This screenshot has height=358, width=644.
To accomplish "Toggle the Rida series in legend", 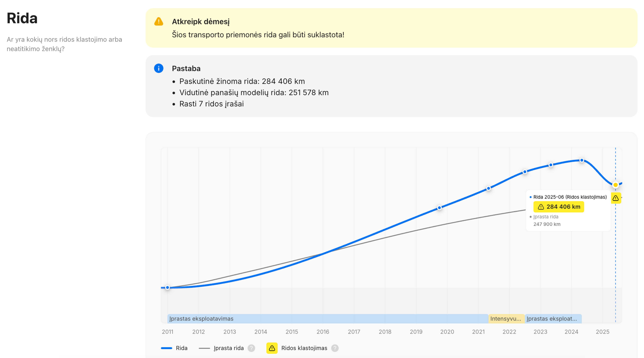I will click(x=181, y=348).
